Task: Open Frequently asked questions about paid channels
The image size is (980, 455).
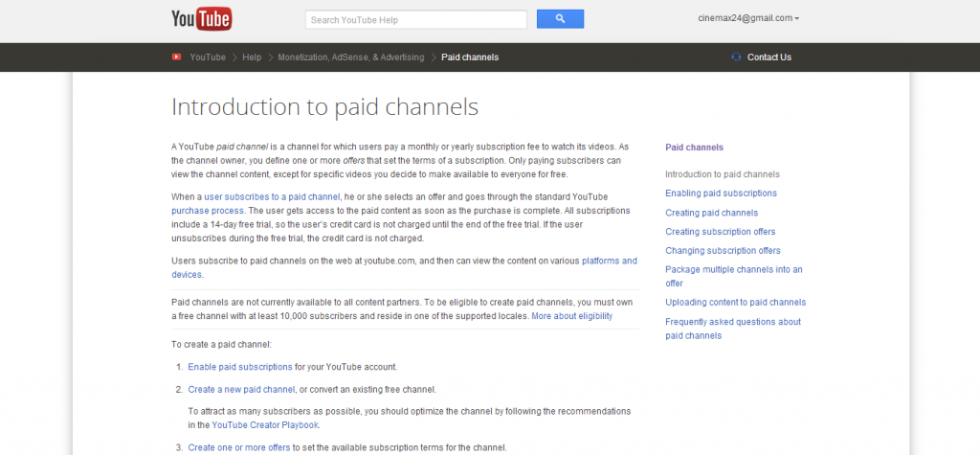Action: point(733,329)
